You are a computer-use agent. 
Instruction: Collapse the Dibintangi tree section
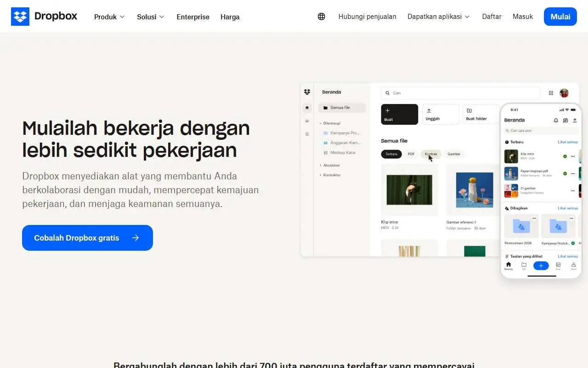pyautogui.click(x=321, y=123)
